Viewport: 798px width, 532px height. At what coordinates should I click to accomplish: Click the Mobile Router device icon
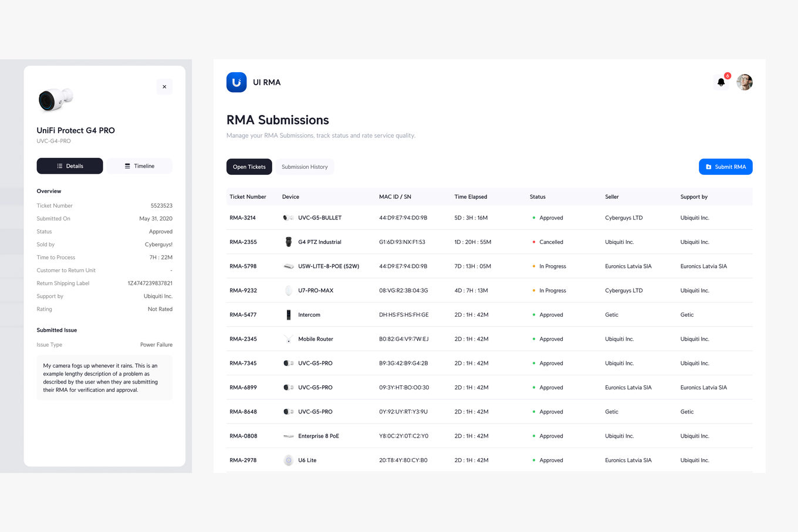[288, 339]
